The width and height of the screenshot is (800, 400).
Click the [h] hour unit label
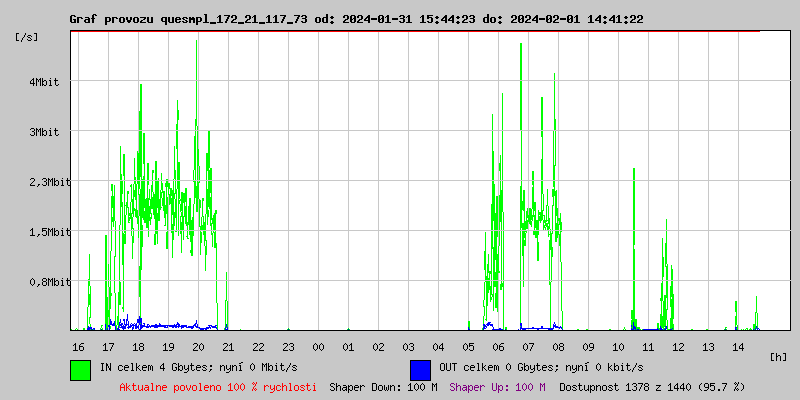click(x=779, y=356)
